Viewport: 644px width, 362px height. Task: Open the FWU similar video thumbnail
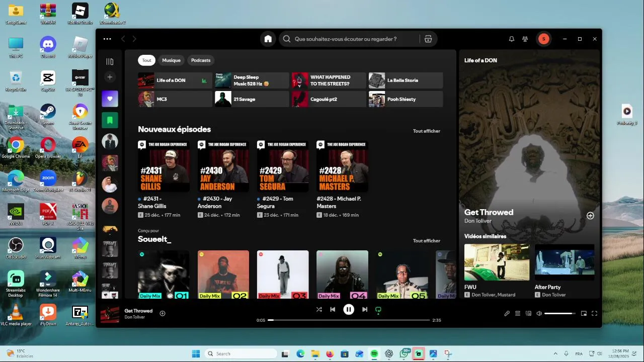tap(497, 262)
